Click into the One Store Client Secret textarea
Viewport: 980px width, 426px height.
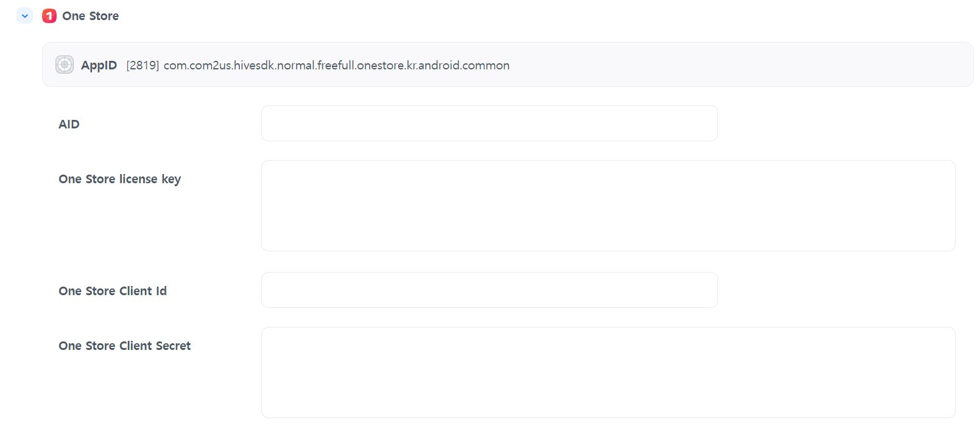[608, 372]
